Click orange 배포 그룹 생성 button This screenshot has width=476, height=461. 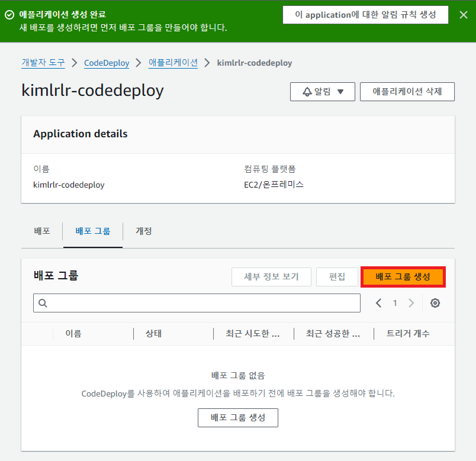coord(403,276)
